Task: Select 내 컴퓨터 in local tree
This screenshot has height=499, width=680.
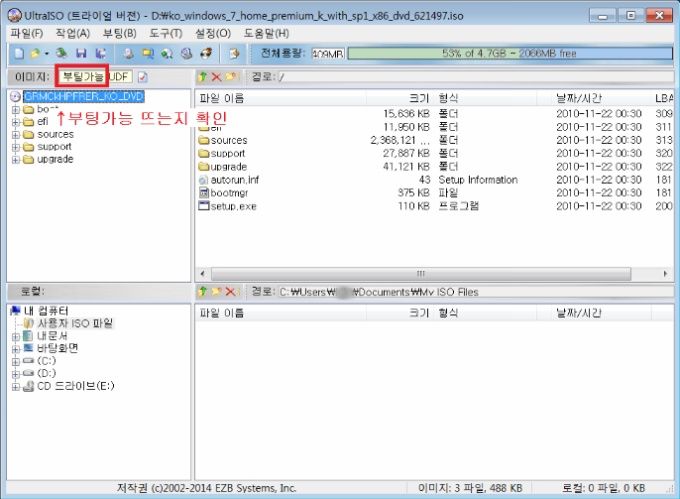Action: click(46, 311)
